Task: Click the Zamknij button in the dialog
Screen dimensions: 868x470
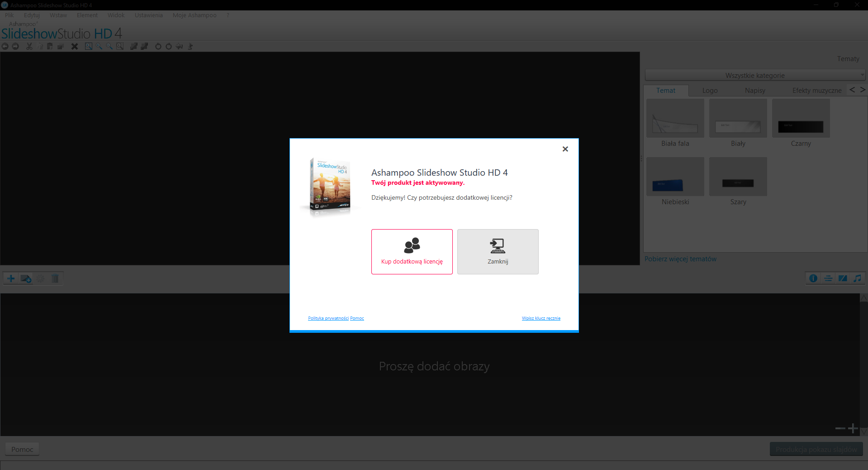Action: 498,252
